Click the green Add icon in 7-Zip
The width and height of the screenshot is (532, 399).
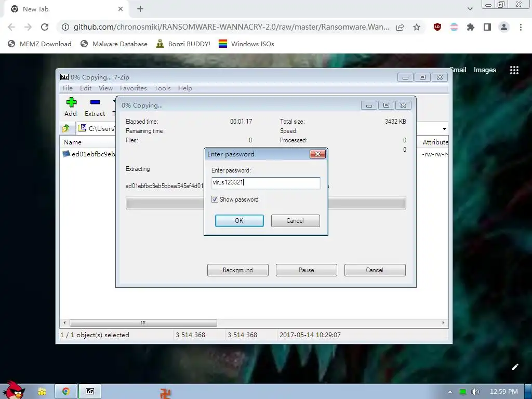click(x=71, y=102)
